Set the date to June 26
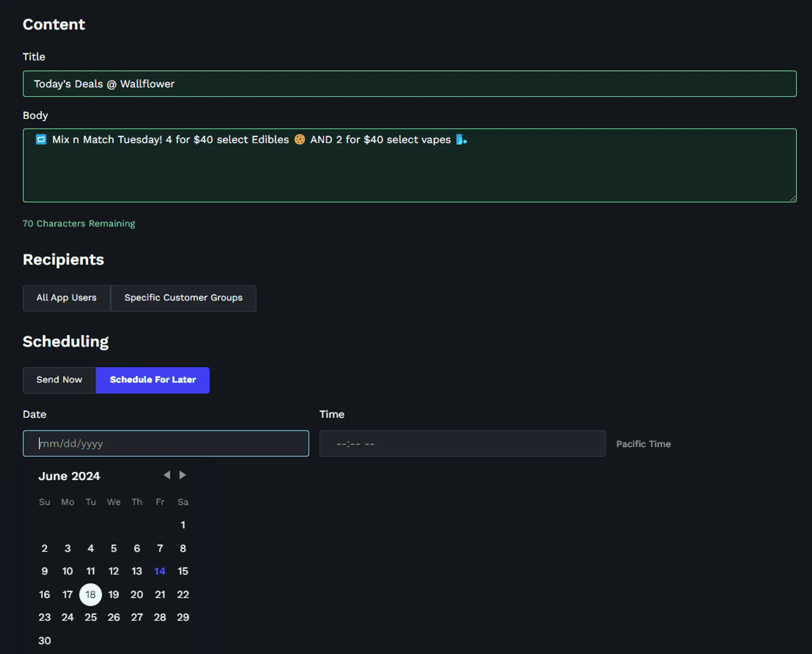 [x=114, y=617]
